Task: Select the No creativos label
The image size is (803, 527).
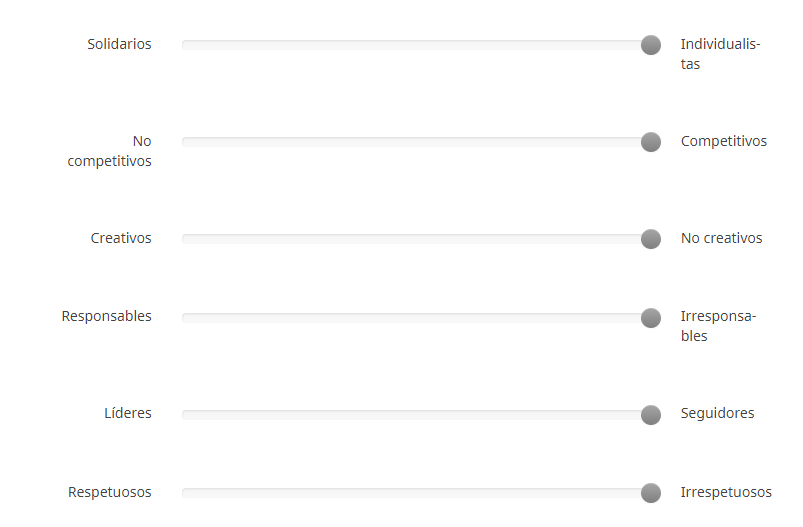Action: point(721,238)
